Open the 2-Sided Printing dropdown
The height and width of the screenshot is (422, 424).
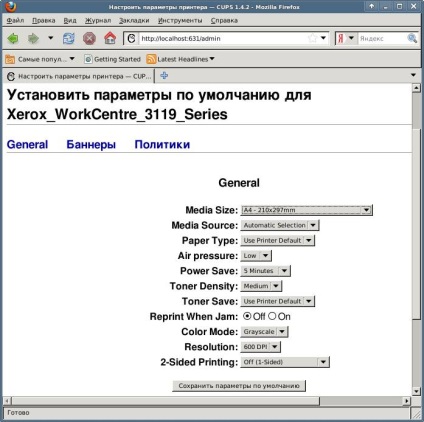coord(285,362)
